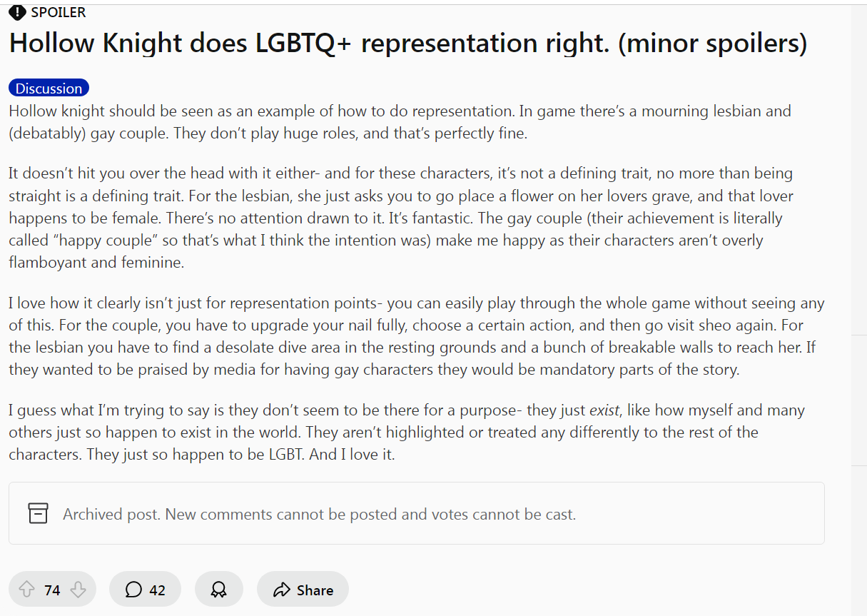Select the Discussion flair tag
867x616 pixels.
[49, 89]
